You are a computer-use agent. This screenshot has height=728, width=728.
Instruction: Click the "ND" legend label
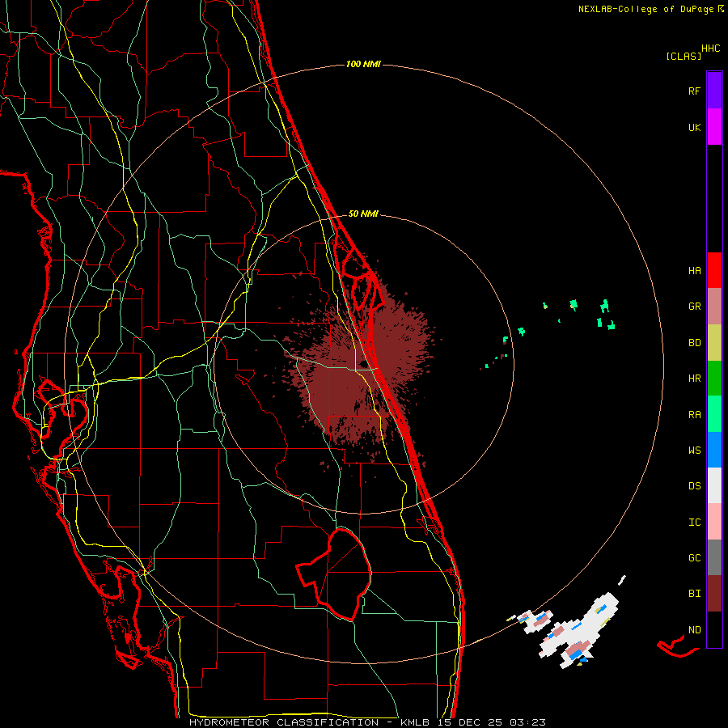tap(694, 630)
